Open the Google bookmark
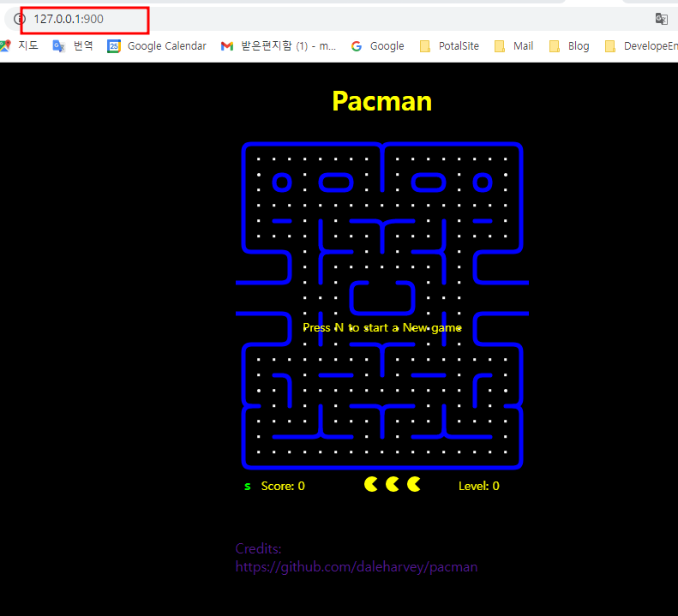678x616 pixels. [x=377, y=45]
